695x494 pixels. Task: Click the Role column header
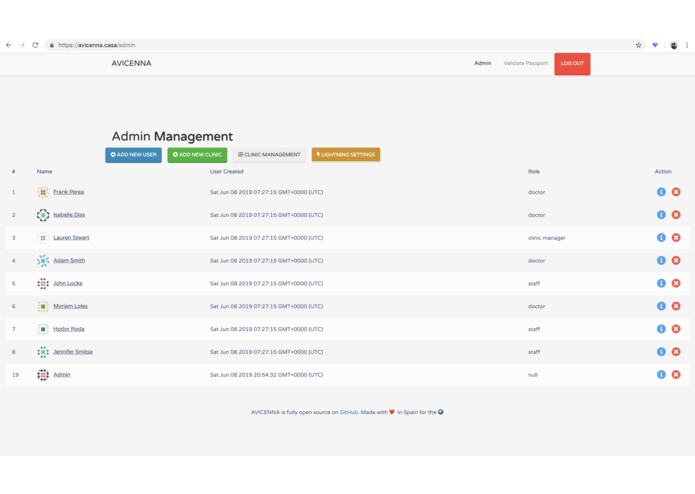[x=534, y=171]
